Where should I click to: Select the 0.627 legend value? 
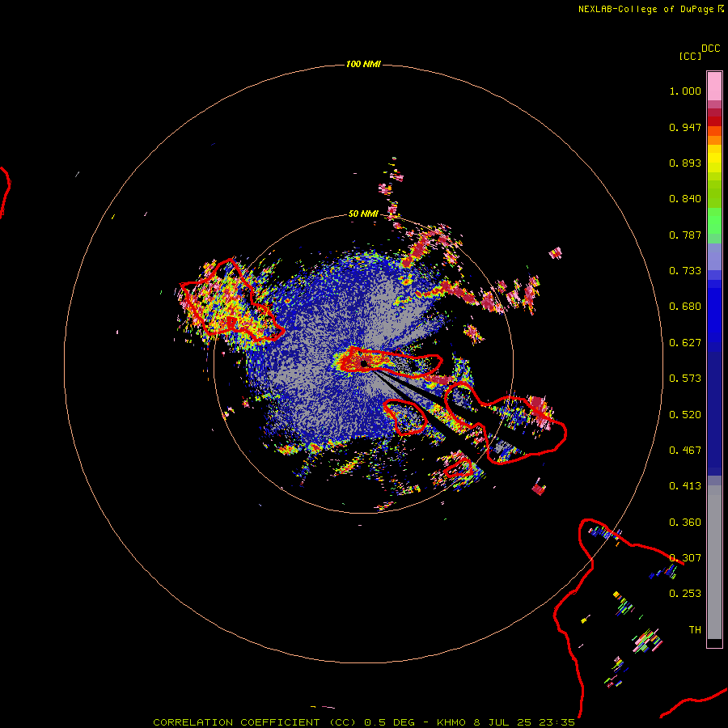click(685, 343)
